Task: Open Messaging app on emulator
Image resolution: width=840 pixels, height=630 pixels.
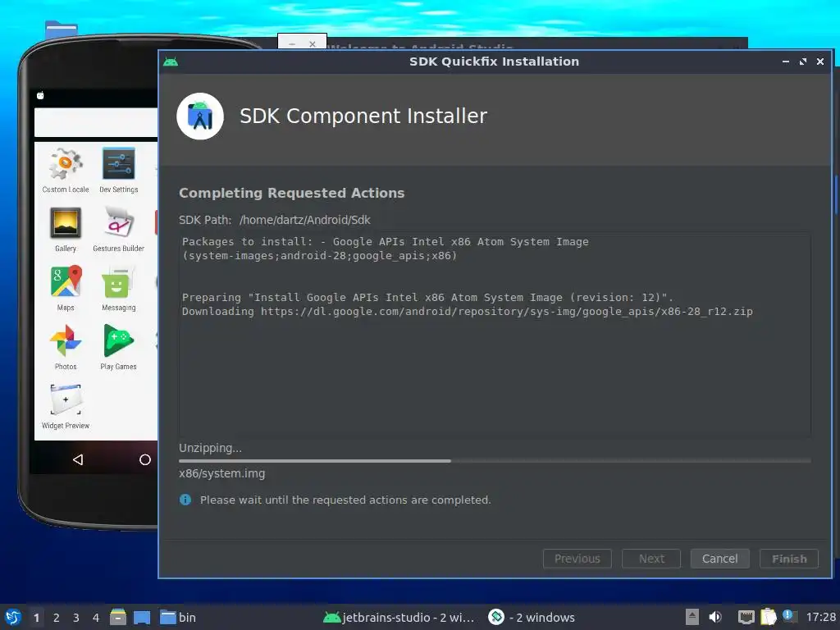Action: click(x=118, y=288)
